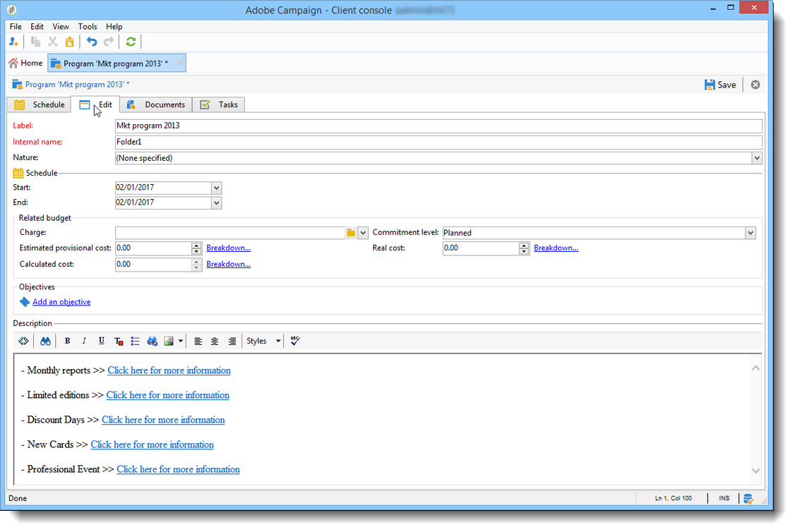Click the Redo arrow icon
The width and height of the screenshot is (795, 532).
[x=109, y=42]
